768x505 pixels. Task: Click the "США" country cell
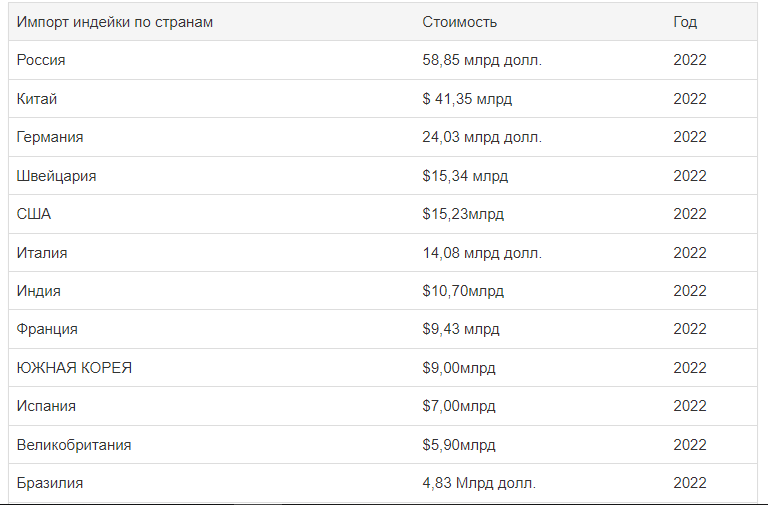[x=34, y=214]
